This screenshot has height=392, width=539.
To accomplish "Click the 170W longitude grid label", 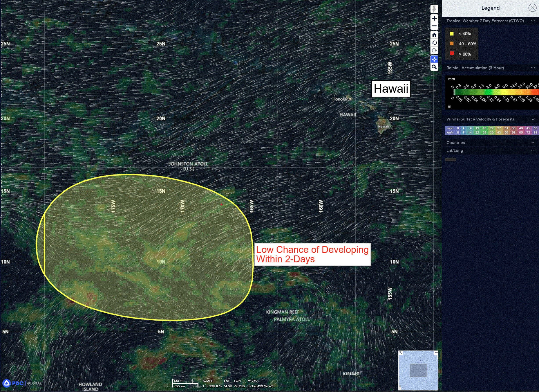I will tap(182, 206).
